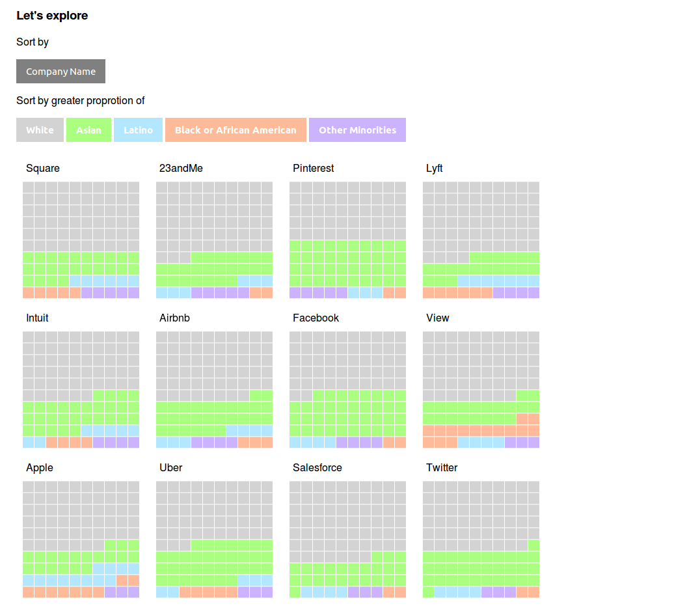Select the 23andMe company label

pos(181,169)
